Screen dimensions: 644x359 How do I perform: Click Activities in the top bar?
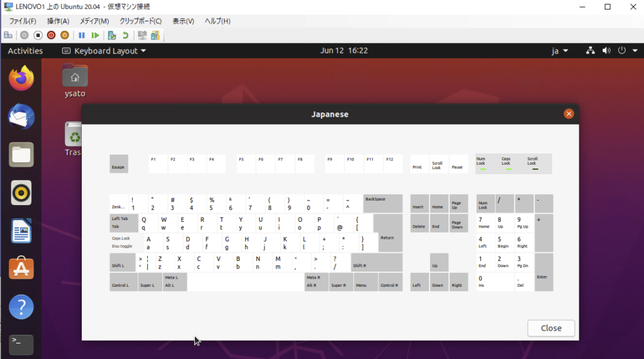[x=25, y=51]
